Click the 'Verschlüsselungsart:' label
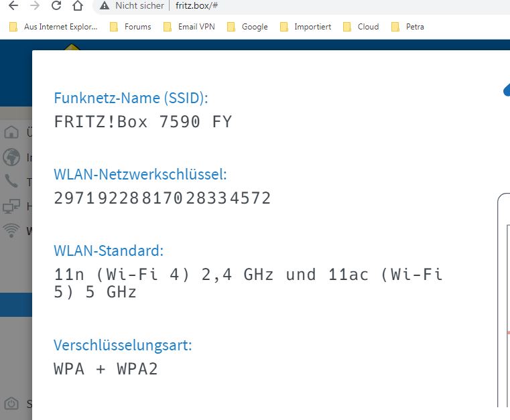Screen dimensions: 510x420 [x=123, y=345]
